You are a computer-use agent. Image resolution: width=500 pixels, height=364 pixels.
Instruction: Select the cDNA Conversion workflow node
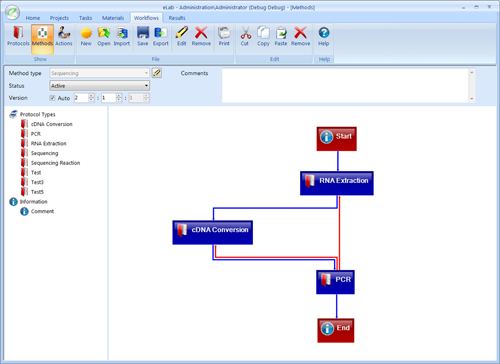pos(213,232)
